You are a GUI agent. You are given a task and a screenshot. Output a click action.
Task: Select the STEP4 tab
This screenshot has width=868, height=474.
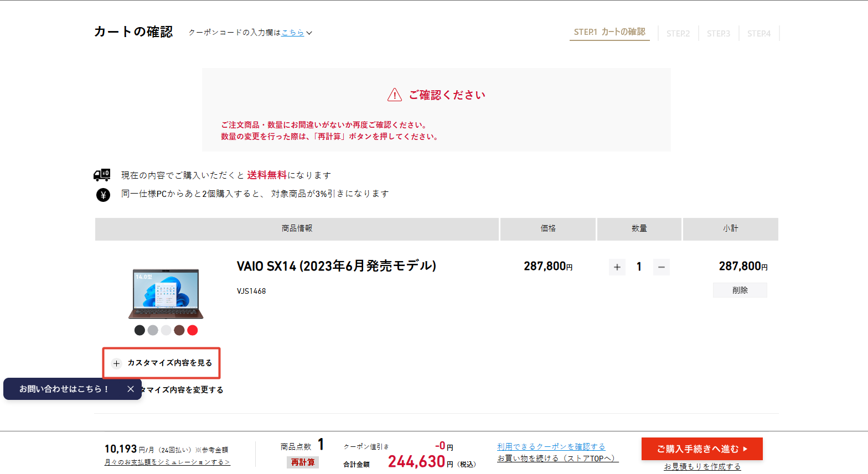coord(759,33)
